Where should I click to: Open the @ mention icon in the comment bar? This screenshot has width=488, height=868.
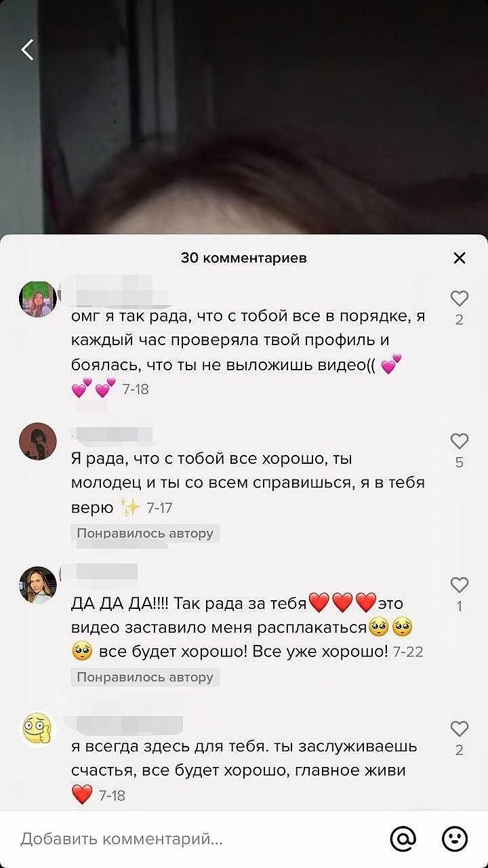click(x=403, y=840)
